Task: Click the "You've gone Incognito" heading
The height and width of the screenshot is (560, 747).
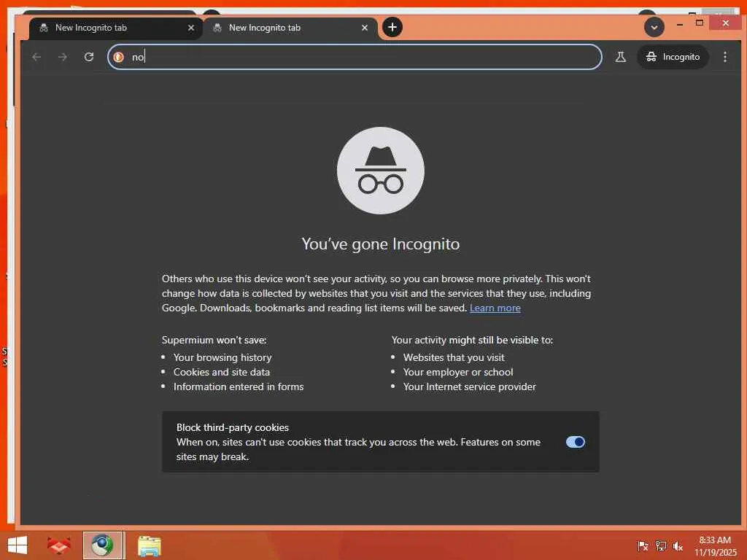Action: [x=381, y=244]
